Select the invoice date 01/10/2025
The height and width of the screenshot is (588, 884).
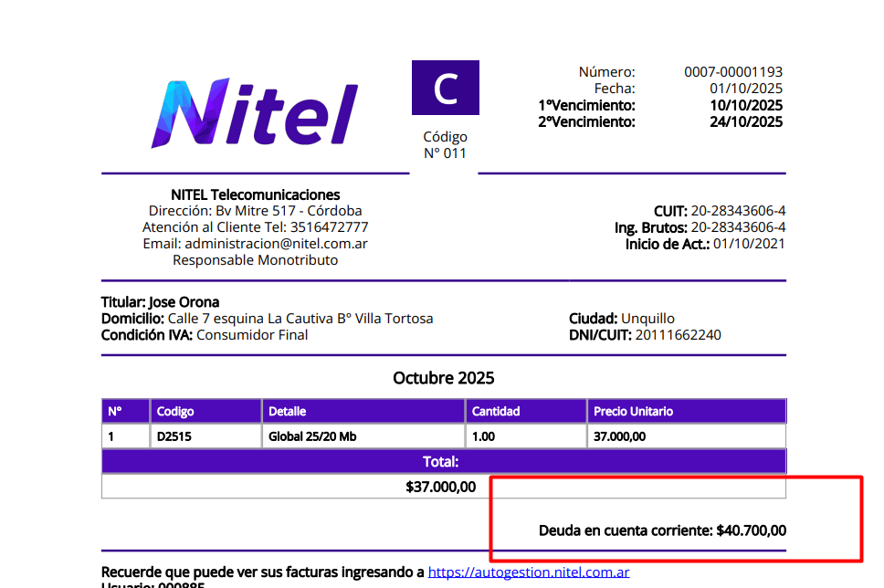[x=746, y=89]
